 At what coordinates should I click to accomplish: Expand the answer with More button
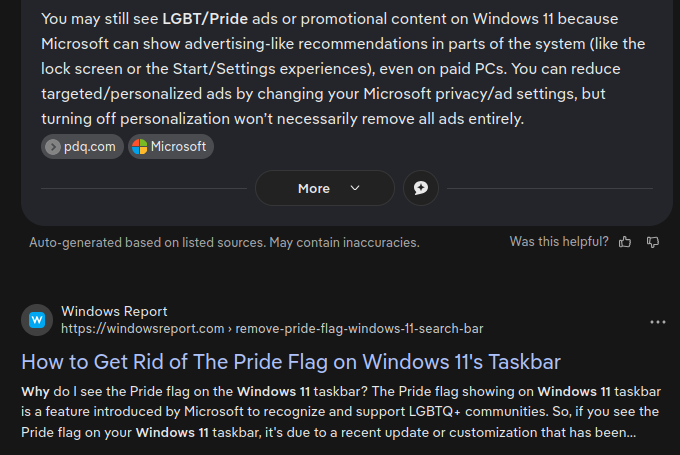[325, 188]
